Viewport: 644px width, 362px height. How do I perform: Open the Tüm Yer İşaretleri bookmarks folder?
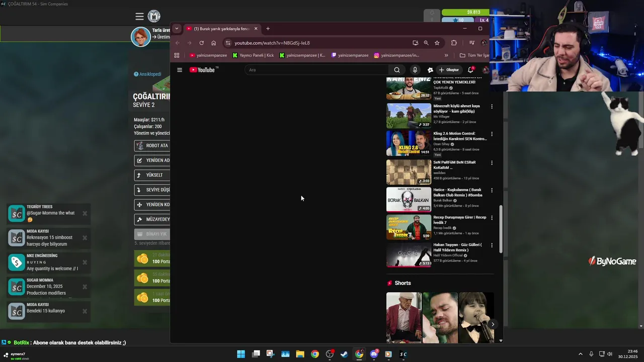[474, 55]
